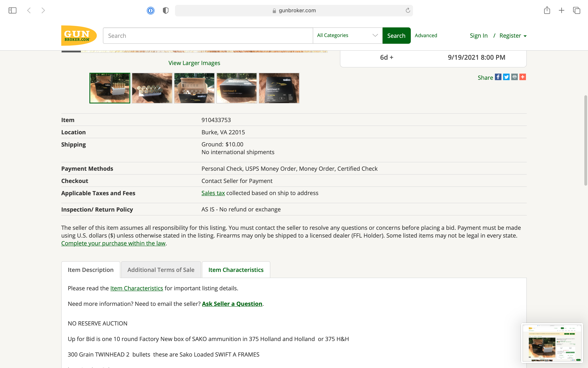This screenshot has width=588, height=368.
Task: Focus the Search text field
Action: (x=208, y=36)
